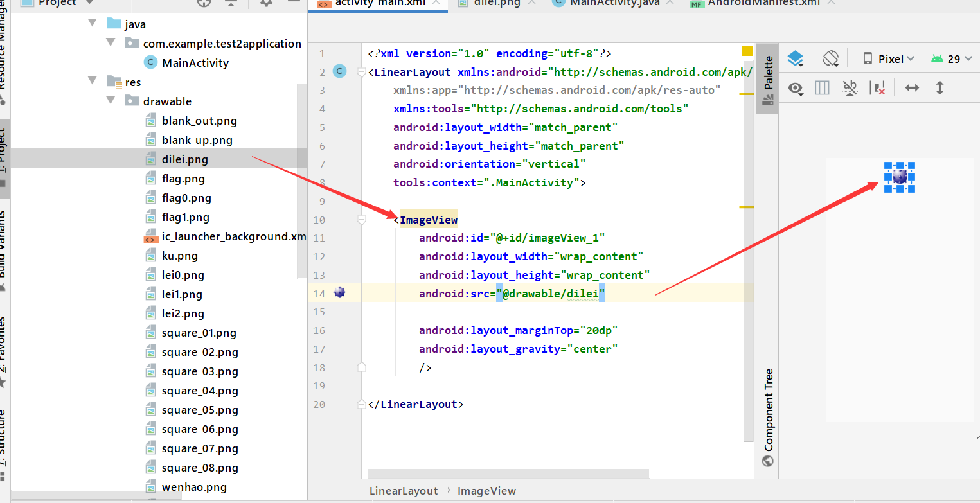Click the fold end marker on line 20
The width and height of the screenshot is (980, 503).
coord(361,405)
